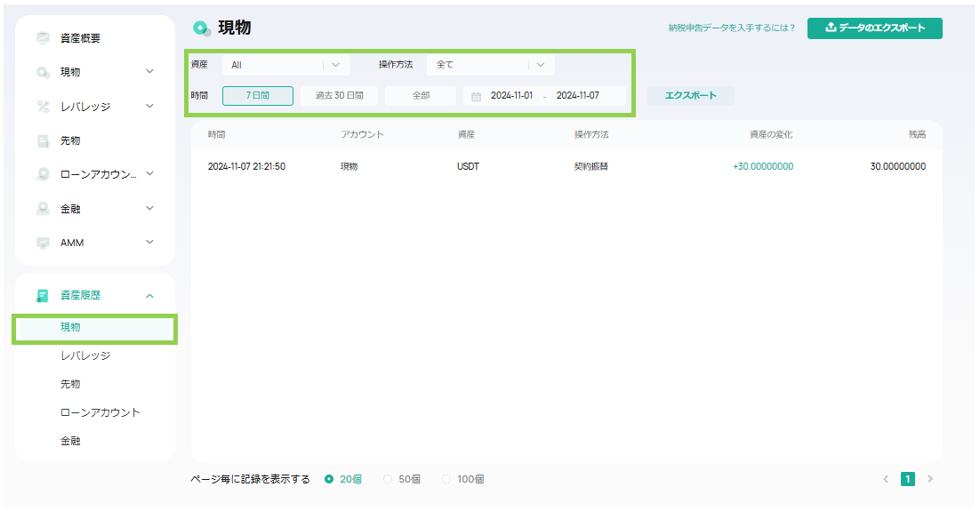Open 先物 under 資産履歴
The width and height of the screenshot is (980, 511).
click(x=70, y=384)
